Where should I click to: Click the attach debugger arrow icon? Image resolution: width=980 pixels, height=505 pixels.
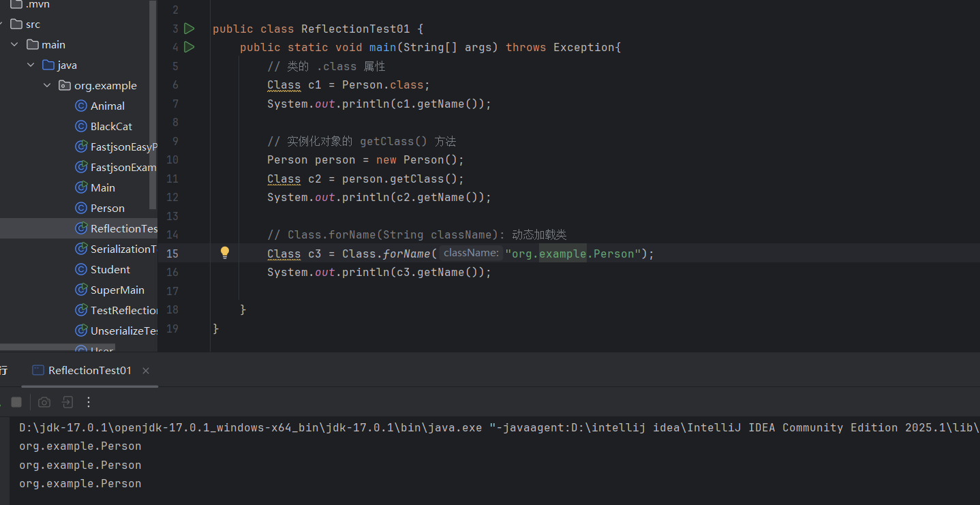pyautogui.click(x=67, y=402)
